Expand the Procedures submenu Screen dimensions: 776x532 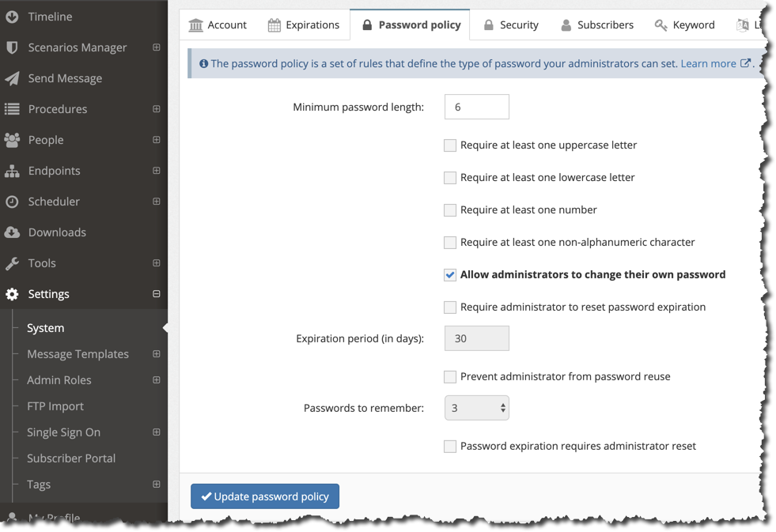157,109
